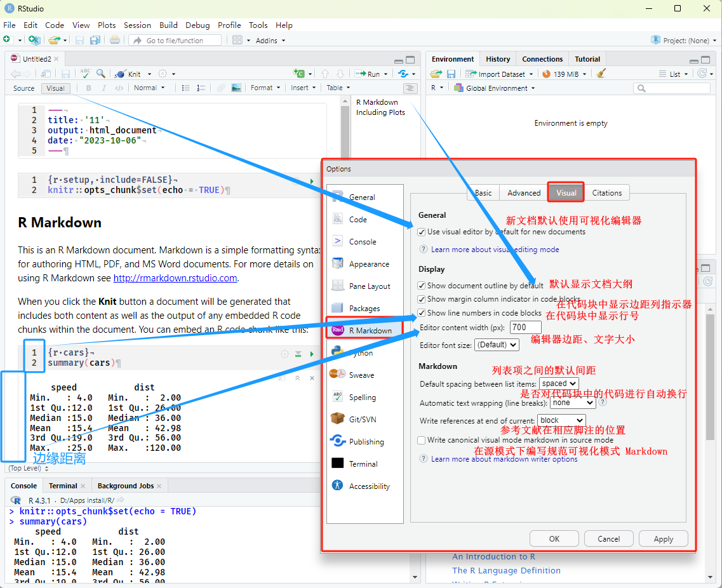Click the save all documents icon
722x588 pixels.
pyautogui.click(x=95, y=40)
